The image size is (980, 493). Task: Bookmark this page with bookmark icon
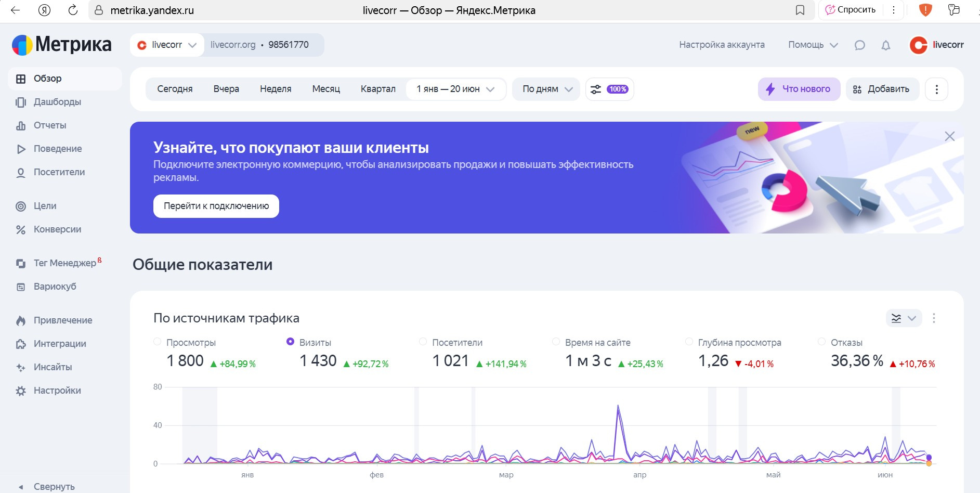[800, 10]
